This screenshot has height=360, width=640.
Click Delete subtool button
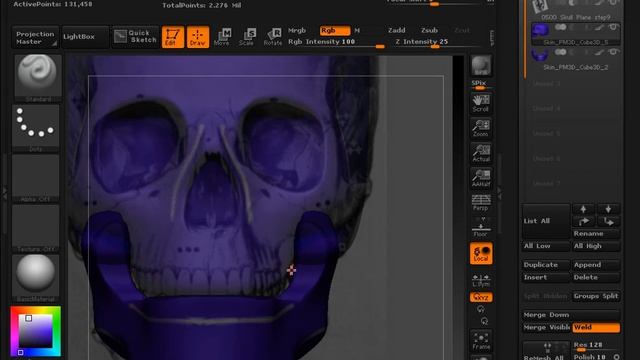(596, 278)
